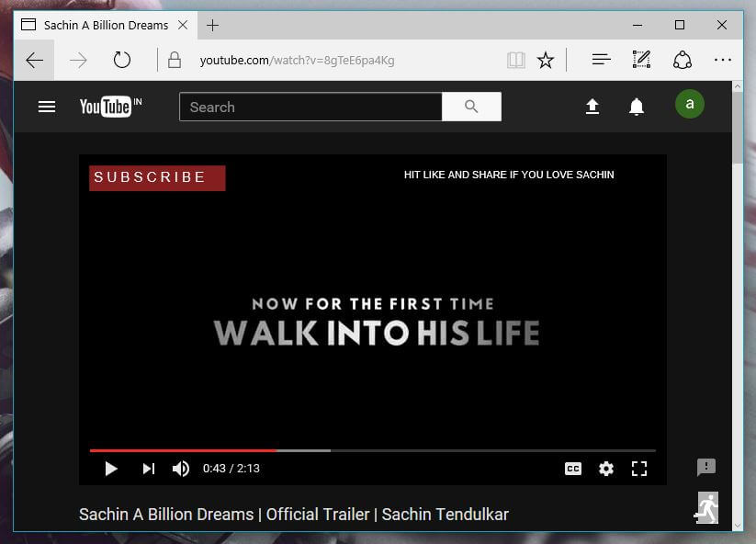Go to YouTube home via logo

click(x=111, y=107)
